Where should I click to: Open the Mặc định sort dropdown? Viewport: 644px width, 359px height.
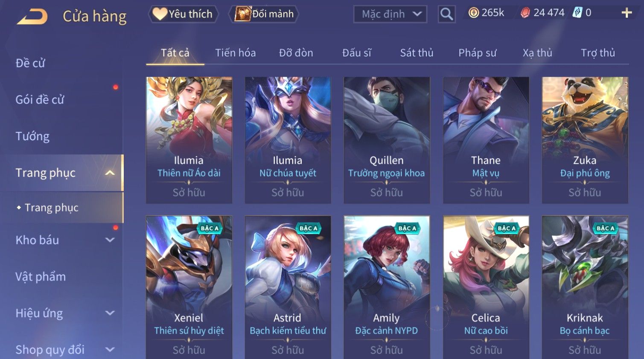click(390, 14)
